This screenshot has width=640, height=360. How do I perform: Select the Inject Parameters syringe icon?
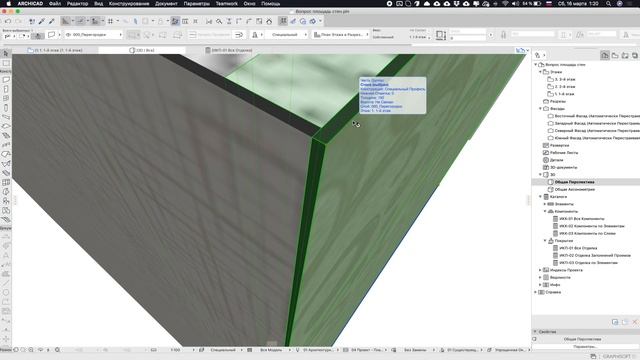51,21
